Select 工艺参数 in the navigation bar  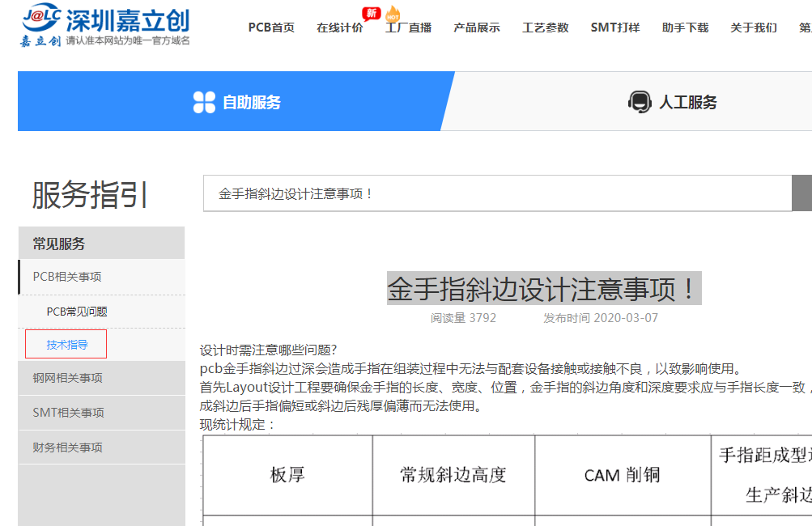pos(546,28)
